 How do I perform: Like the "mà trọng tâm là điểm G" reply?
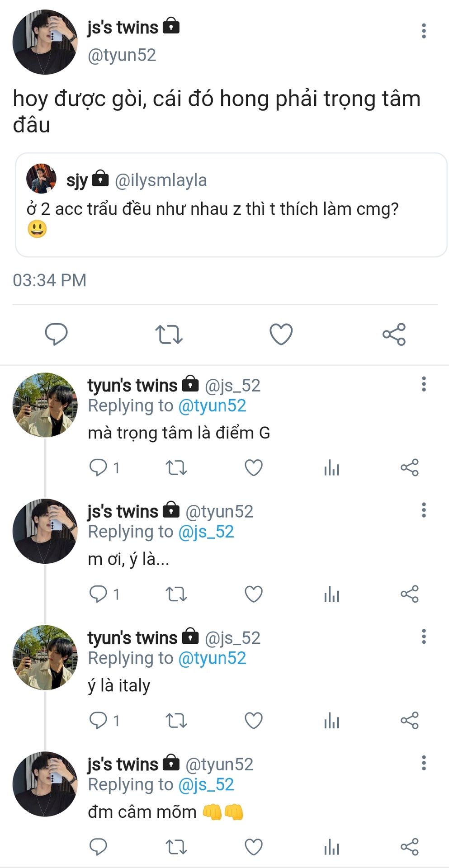[254, 467]
